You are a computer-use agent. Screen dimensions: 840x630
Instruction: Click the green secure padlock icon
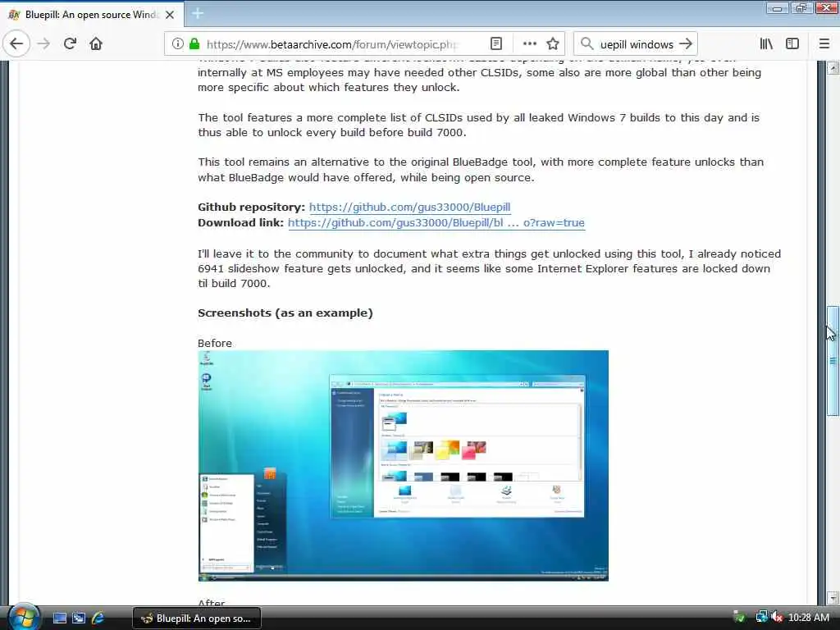click(194, 44)
